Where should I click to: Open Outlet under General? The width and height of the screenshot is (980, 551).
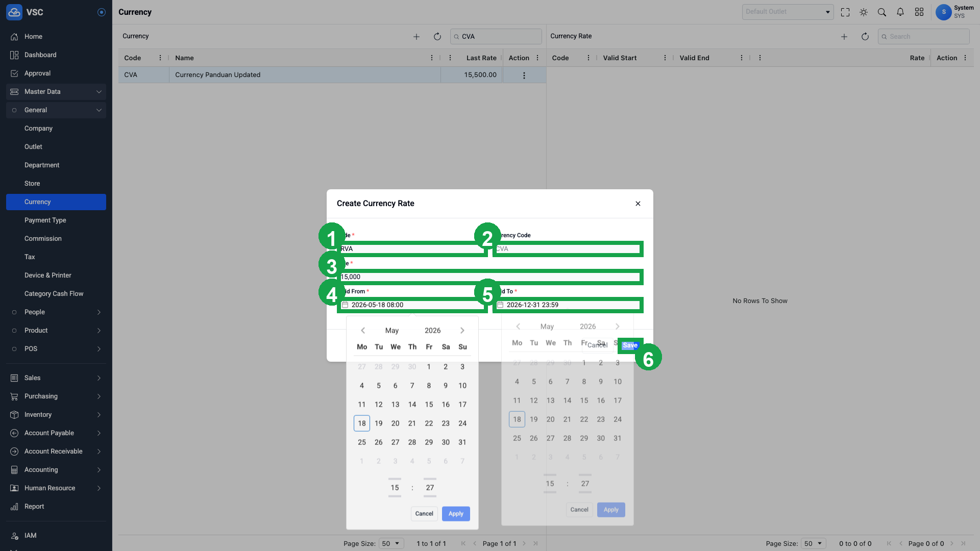pos(56,147)
